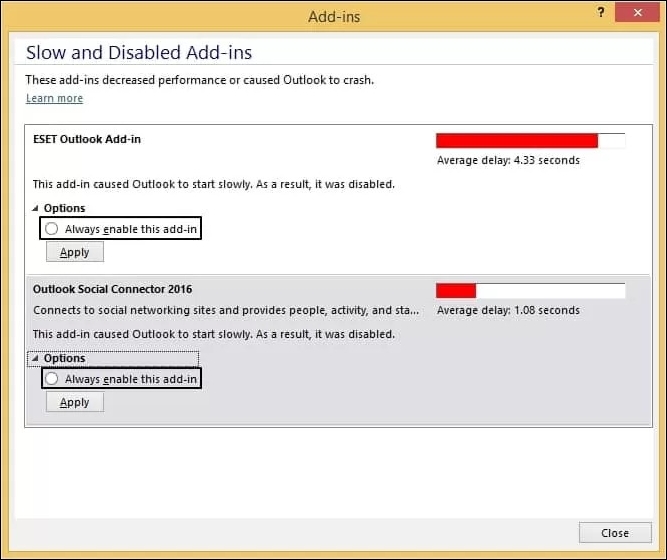
Task: Click the disabled message under ESET add-in
Action: (214, 184)
